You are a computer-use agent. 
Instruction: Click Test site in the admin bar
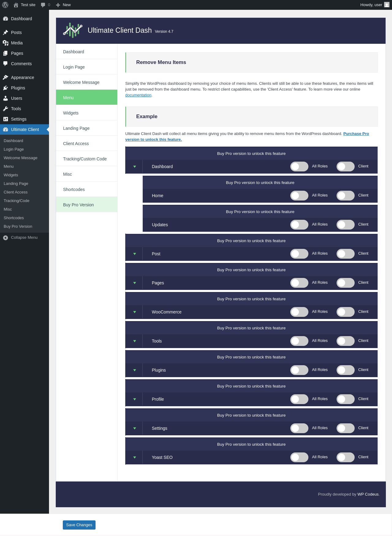click(24, 5)
